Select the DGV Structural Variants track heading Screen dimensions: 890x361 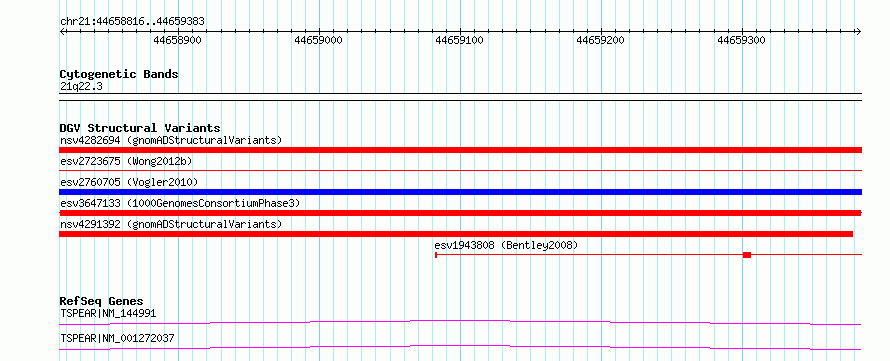pos(140,128)
